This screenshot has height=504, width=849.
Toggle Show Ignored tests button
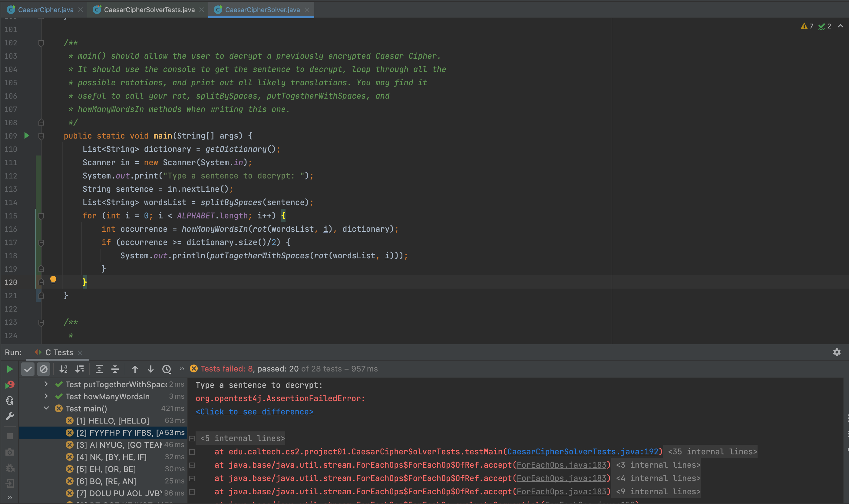point(44,369)
